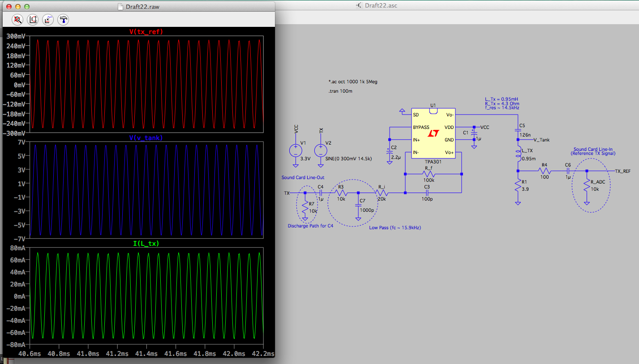Viewport: 639px width, 364px height.
Task: Click the V1 3.3V voltage source symbol
Action: (296, 150)
